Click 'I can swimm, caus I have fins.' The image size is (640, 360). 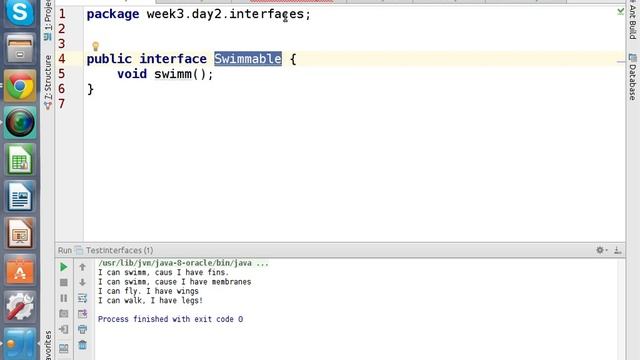point(163,272)
